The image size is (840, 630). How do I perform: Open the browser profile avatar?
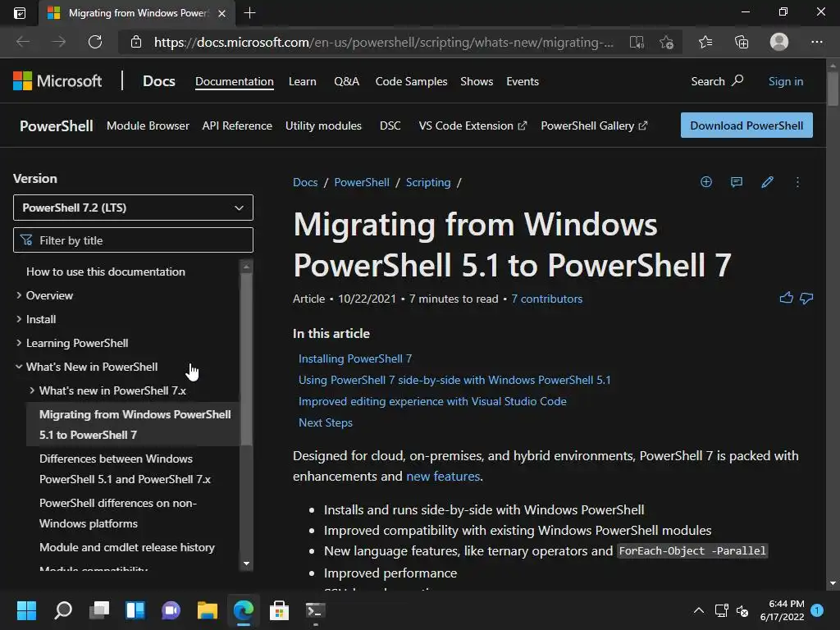779,42
